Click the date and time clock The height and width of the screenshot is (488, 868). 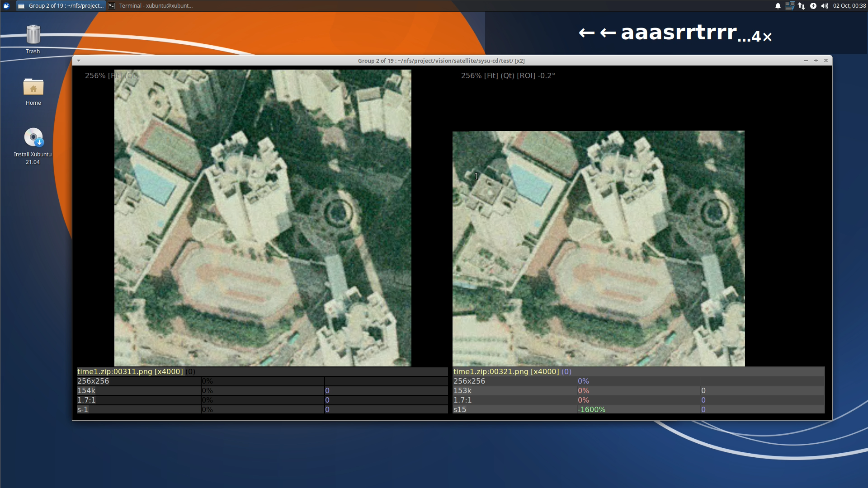tap(849, 6)
